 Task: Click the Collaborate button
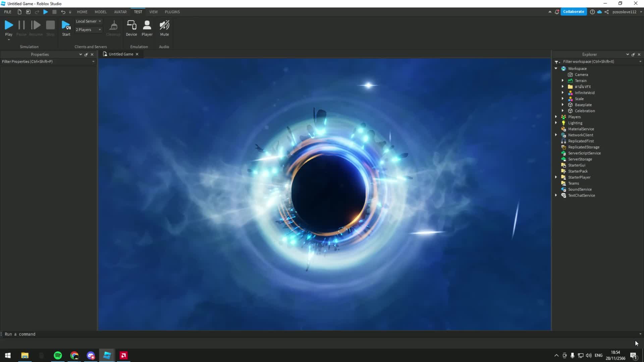click(574, 11)
